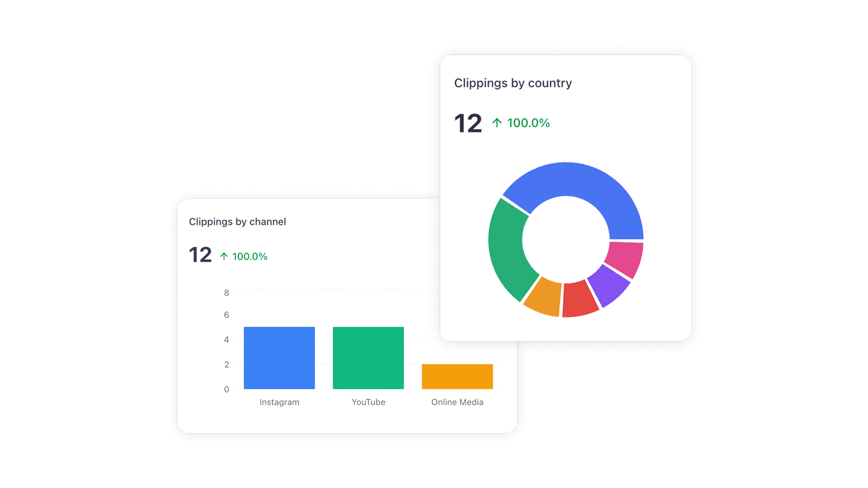Click the Online Media axis label

[x=457, y=402]
